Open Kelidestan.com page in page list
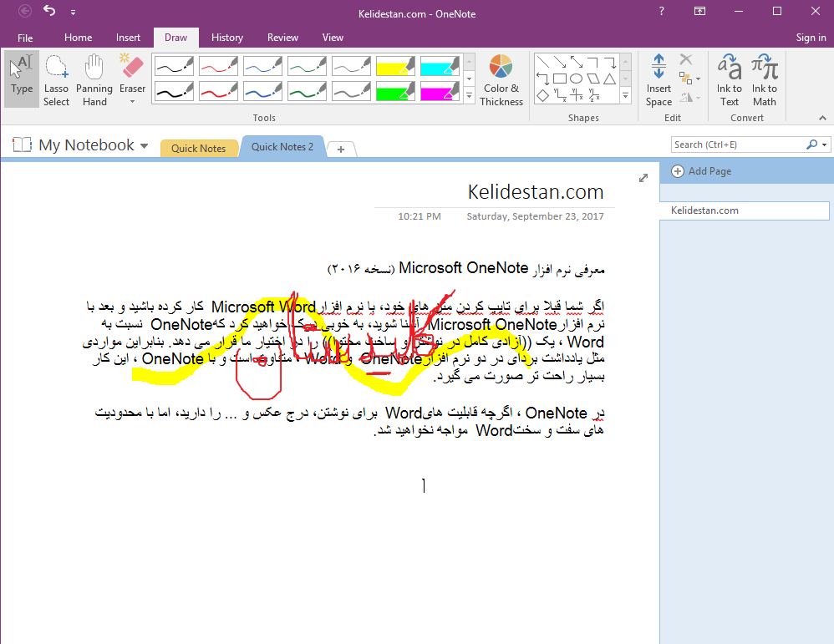 click(x=744, y=210)
